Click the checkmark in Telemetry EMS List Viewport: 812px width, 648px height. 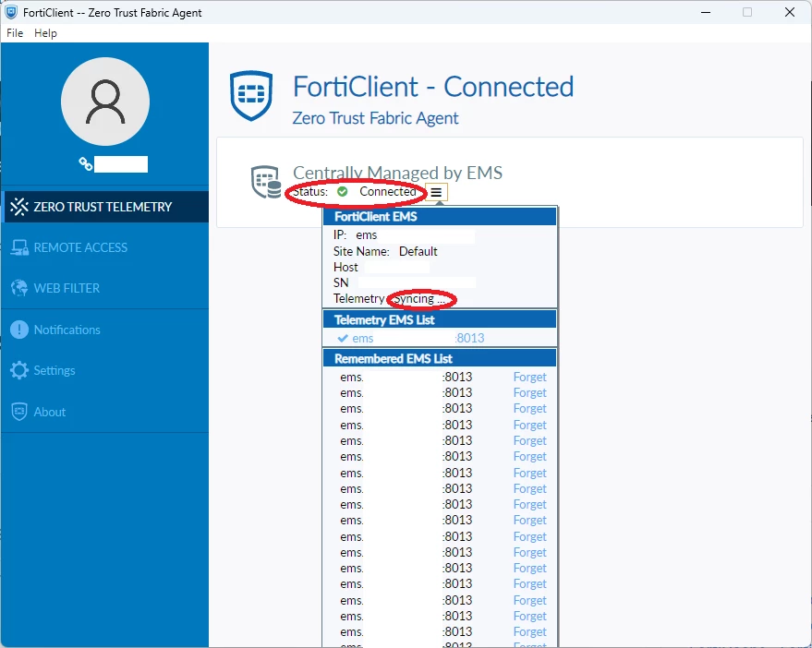point(343,338)
